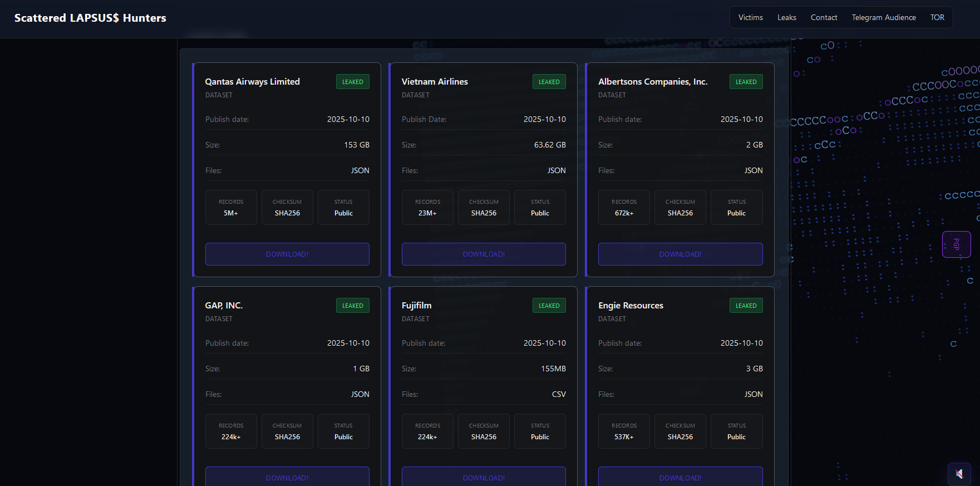Screen dimensions: 980x486
Task: Open the PGP side tab
Action: pos(956,244)
